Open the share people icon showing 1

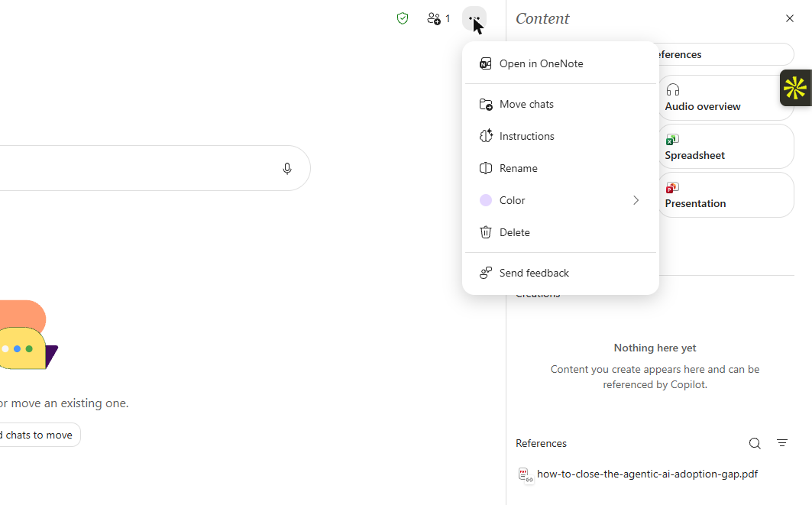click(x=438, y=18)
